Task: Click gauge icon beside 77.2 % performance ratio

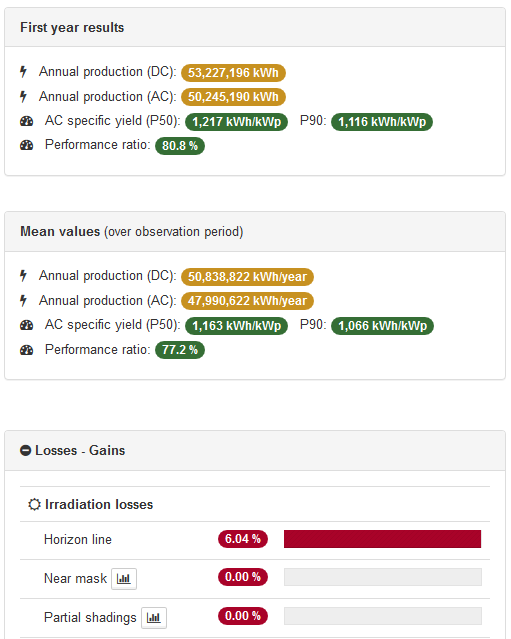Action: (x=26, y=350)
